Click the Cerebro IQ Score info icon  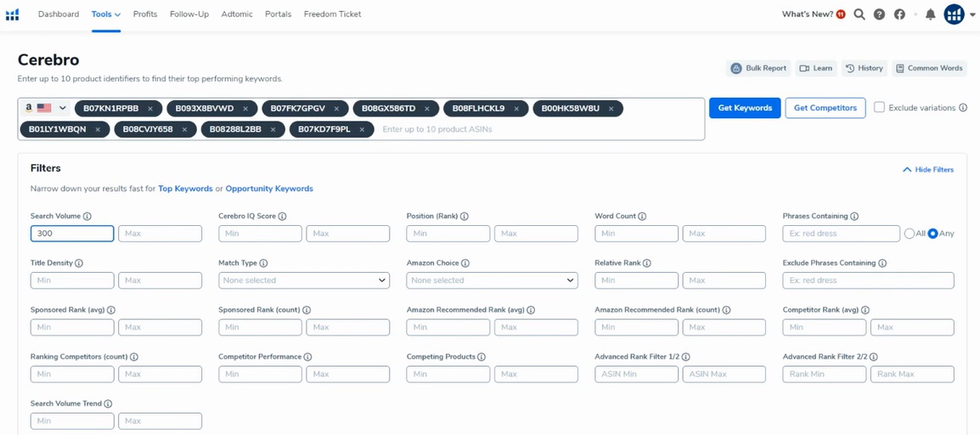[x=283, y=217]
